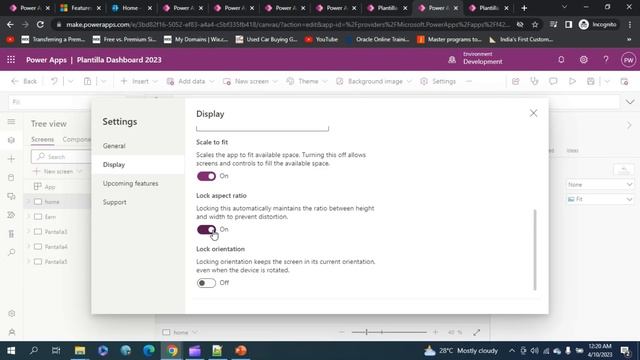Screen dimensions: 640x360
Task: Zoom in with the plus button
Action: (x=436, y=332)
